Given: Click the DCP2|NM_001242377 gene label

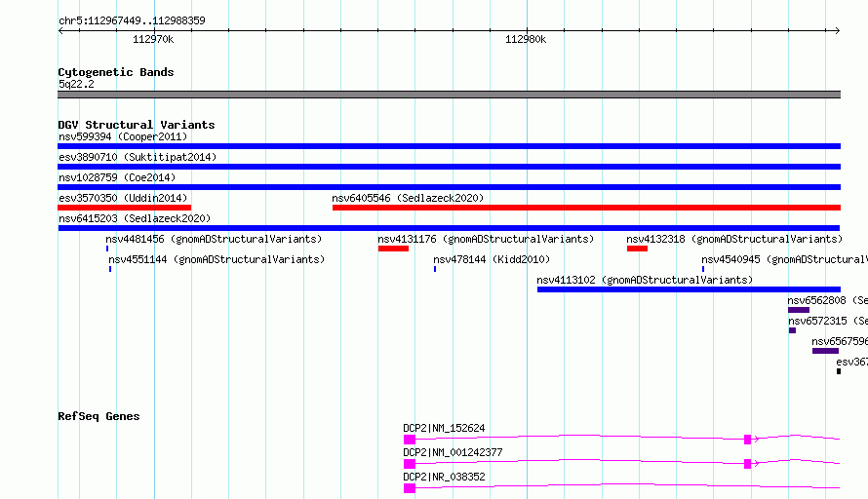Looking at the screenshot, I should click(x=453, y=452).
